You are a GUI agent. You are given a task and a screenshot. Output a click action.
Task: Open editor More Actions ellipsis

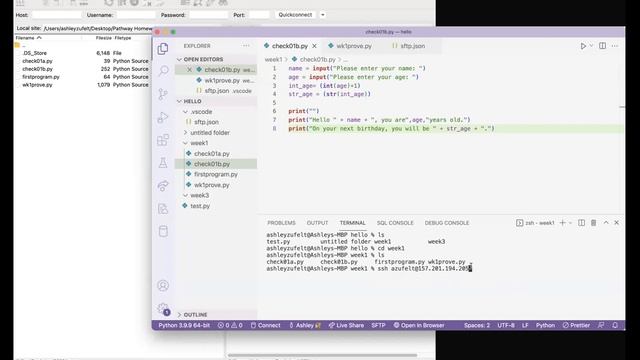coord(615,46)
